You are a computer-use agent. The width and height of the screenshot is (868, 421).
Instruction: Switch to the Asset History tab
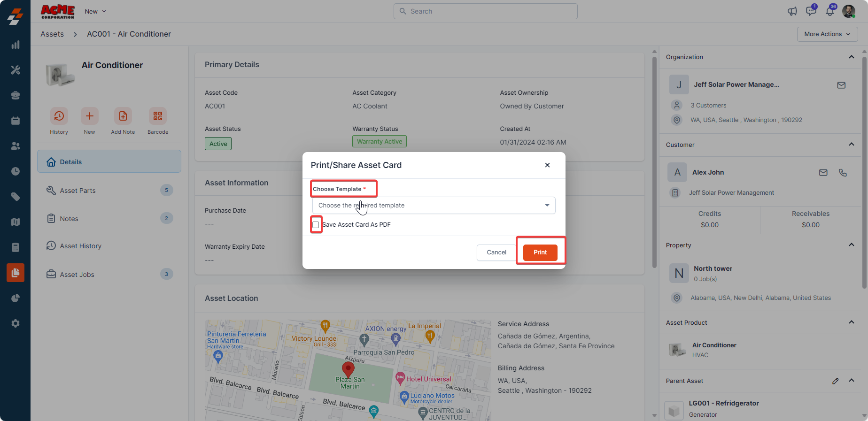[81, 246]
